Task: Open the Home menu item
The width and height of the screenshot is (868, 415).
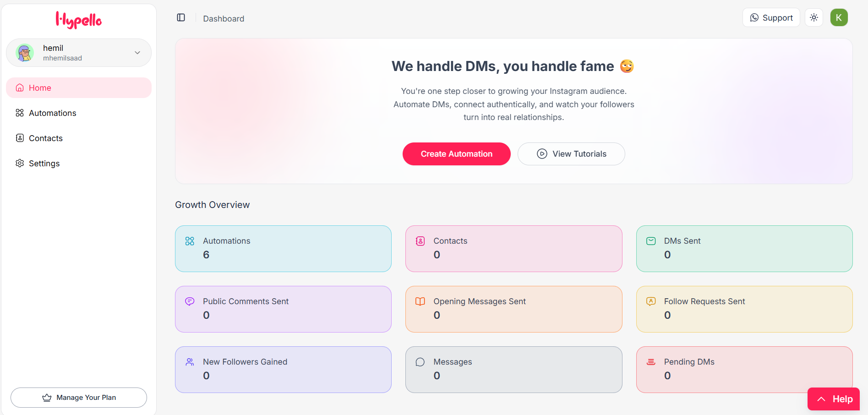Action: click(40, 87)
